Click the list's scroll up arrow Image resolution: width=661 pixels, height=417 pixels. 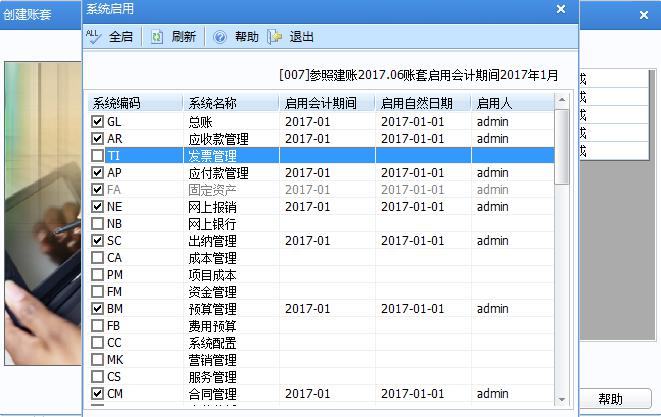tap(562, 100)
